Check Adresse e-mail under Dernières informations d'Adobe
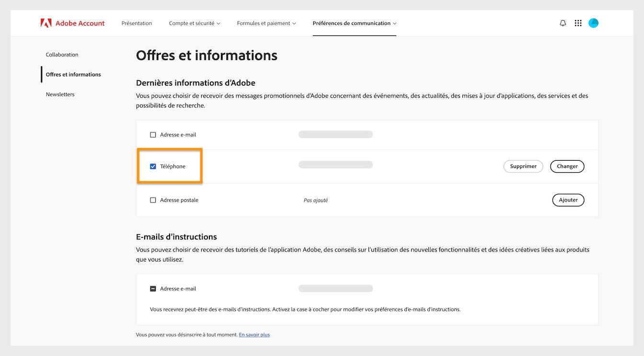Image resolution: width=644 pixels, height=356 pixels. pyautogui.click(x=153, y=135)
